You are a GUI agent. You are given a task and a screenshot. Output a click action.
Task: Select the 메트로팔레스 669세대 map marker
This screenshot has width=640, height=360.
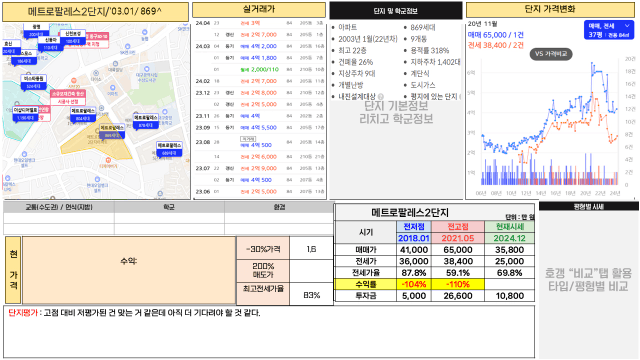point(169,149)
